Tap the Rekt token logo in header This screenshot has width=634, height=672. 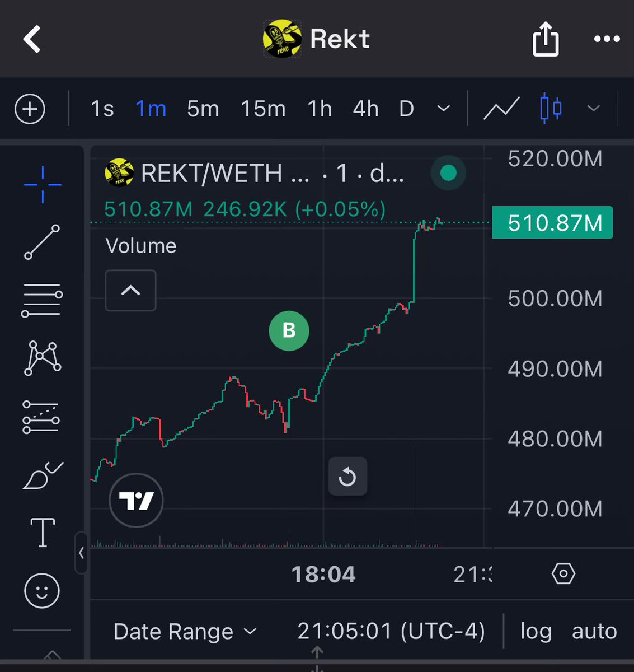282,39
